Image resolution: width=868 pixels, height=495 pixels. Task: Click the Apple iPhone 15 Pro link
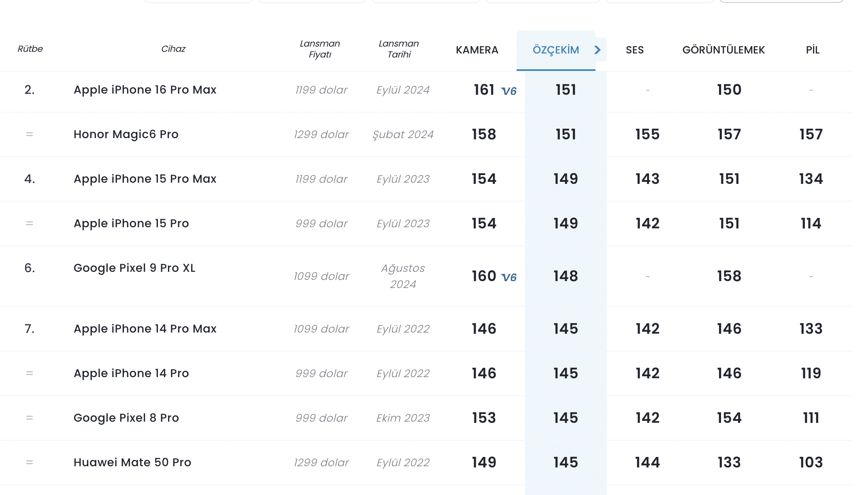131,223
